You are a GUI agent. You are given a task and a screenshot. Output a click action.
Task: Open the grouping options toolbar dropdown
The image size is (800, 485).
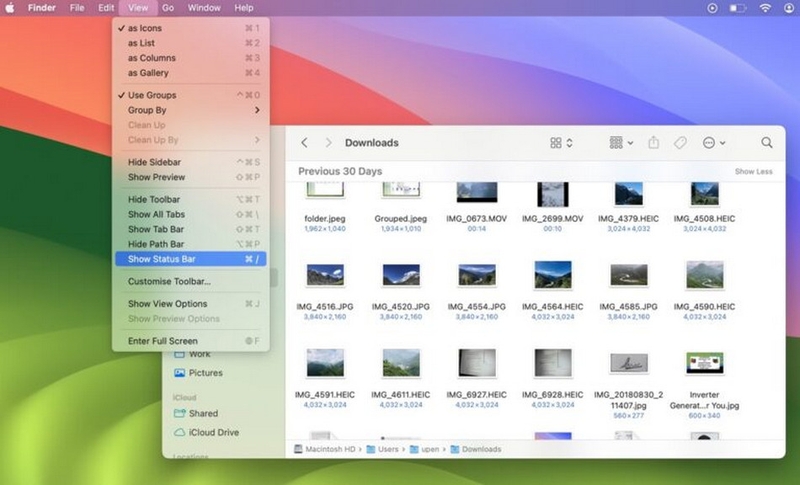(x=621, y=143)
